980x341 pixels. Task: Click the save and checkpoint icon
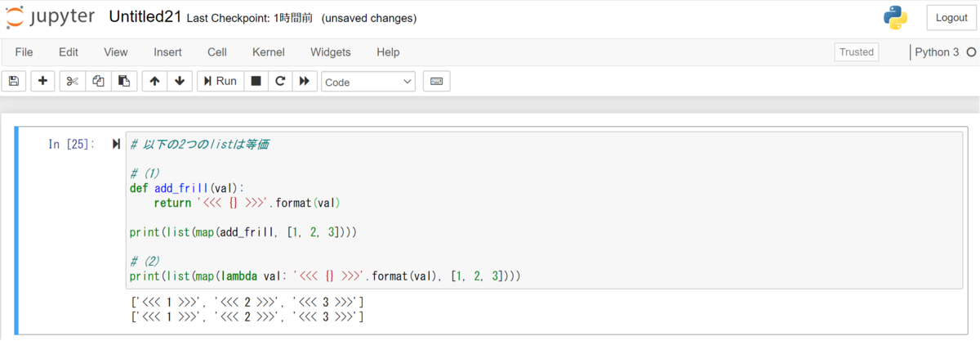[x=14, y=81]
